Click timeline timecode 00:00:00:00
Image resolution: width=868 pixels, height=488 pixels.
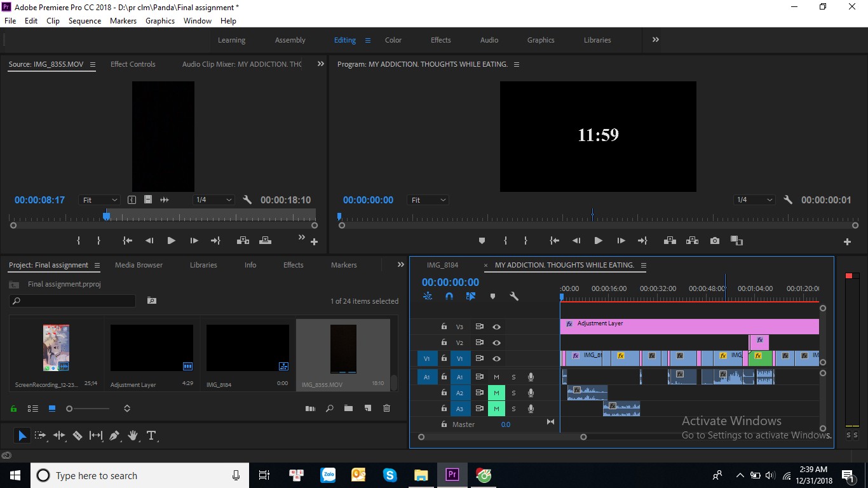[x=451, y=282]
